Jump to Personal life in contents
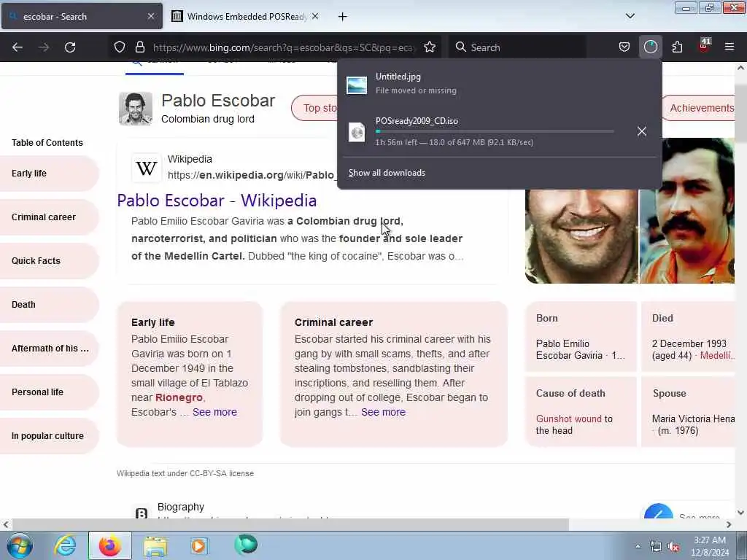This screenshot has width=747, height=560. pyautogui.click(x=49, y=392)
